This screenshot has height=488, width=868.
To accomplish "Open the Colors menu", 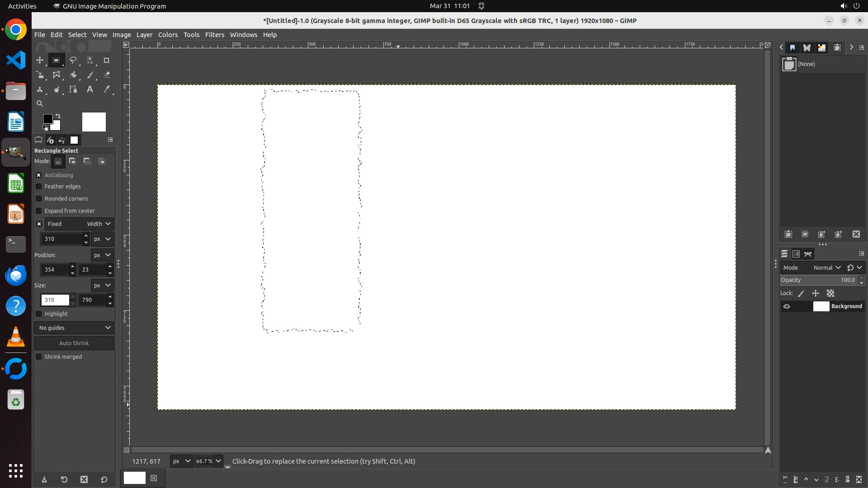I will click(x=168, y=35).
